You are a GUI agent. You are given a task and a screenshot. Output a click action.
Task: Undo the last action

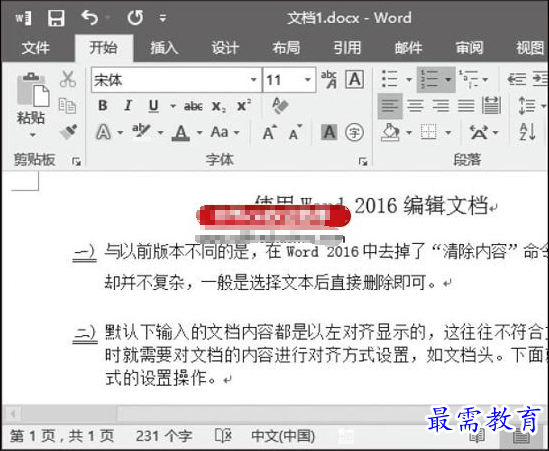click(89, 18)
